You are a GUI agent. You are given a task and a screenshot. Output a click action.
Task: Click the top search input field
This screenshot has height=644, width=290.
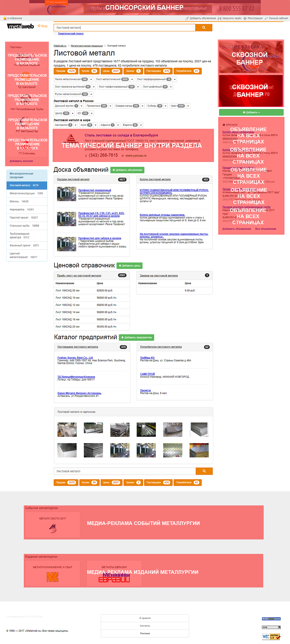(124, 28)
